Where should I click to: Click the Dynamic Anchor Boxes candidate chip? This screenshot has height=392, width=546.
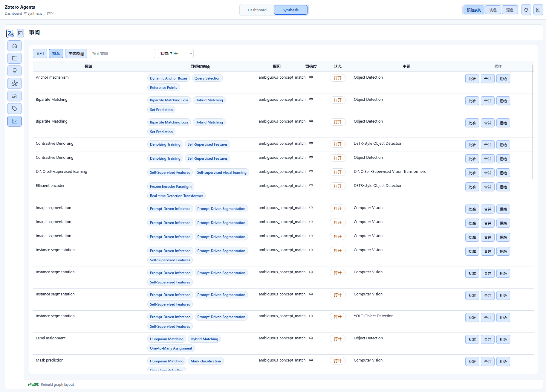click(x=169, y=78)
